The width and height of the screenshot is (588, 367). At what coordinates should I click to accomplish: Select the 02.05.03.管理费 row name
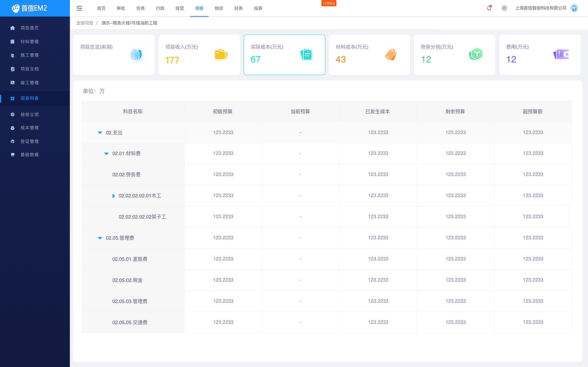pos(130,301)
